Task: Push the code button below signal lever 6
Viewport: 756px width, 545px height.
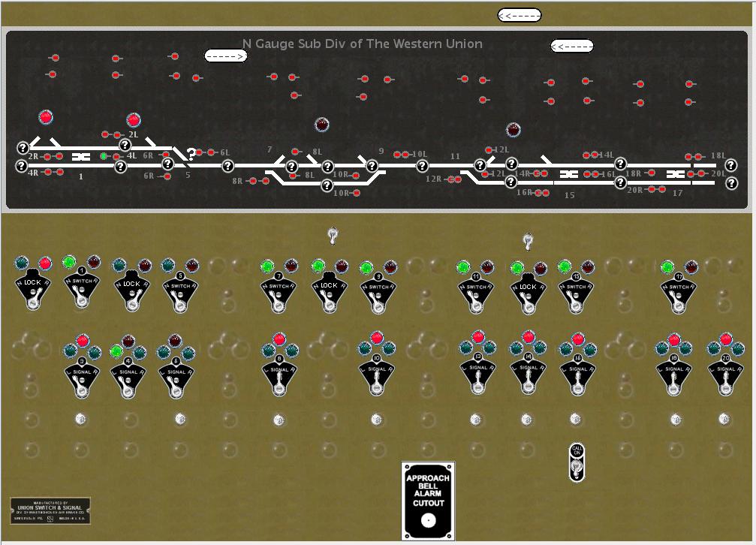Action: 180,419
